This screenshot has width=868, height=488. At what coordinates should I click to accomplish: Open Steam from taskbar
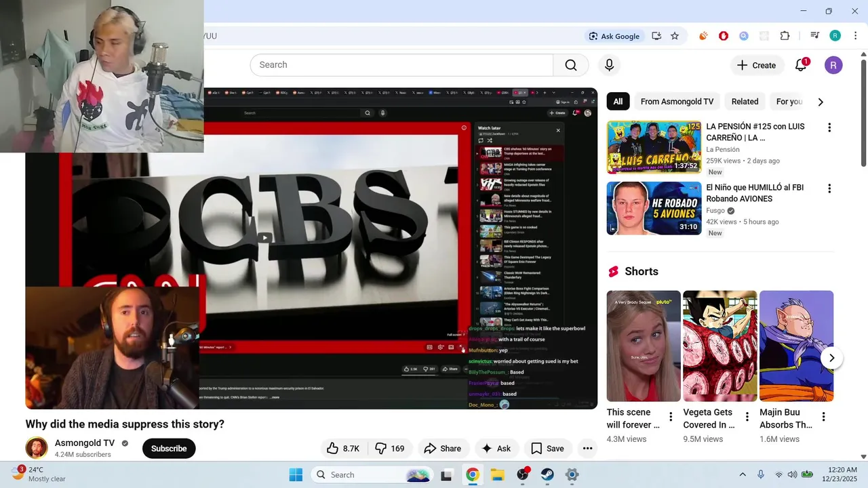click(x=547, y=475)
